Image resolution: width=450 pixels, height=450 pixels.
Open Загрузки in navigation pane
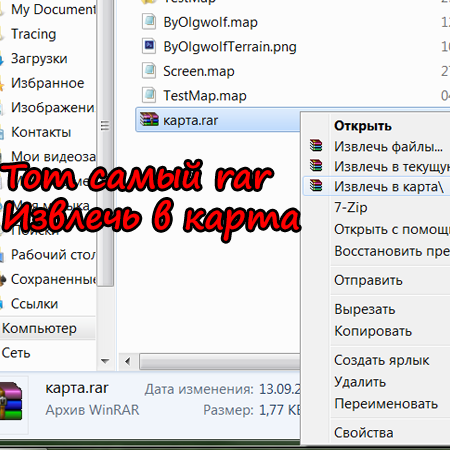tap(39, 59)
